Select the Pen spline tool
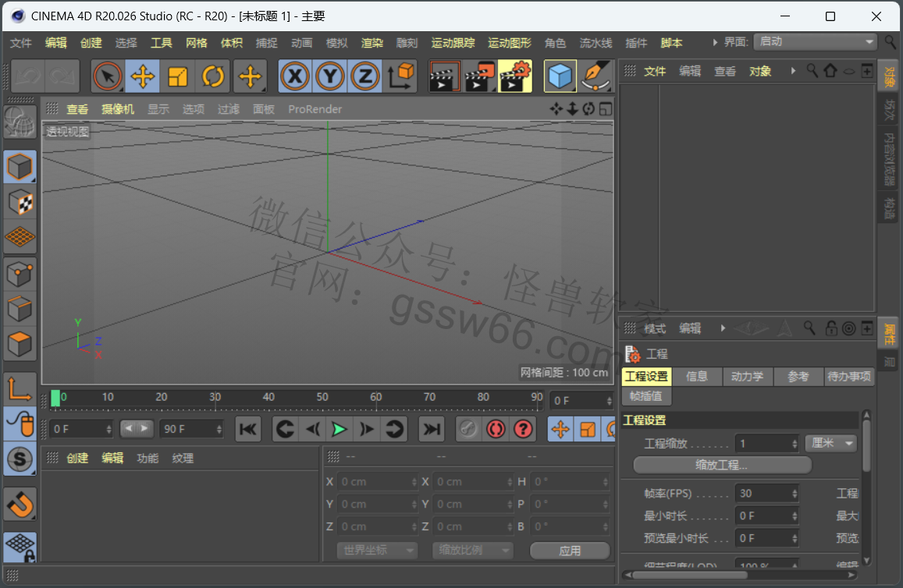Image resolution: width=903 pixels, height=588 pixels. (x=596, y=76)
